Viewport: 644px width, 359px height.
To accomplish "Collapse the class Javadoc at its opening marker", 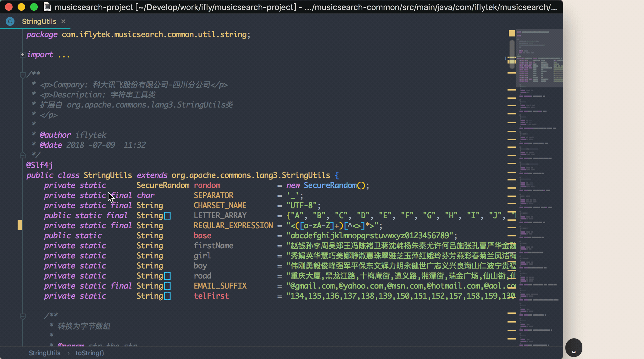I will click(23, 75).
